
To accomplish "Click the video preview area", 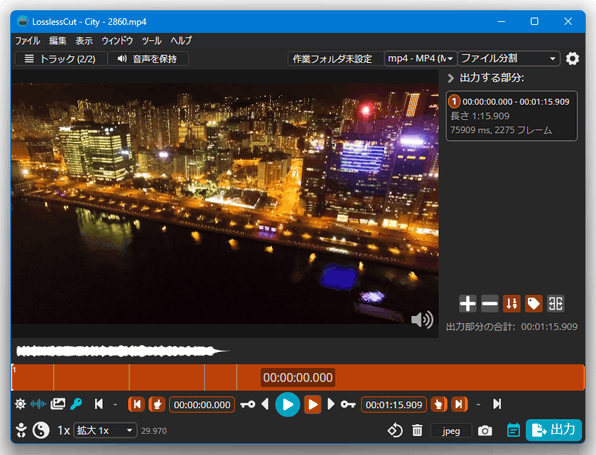I will tap(225, 203).
